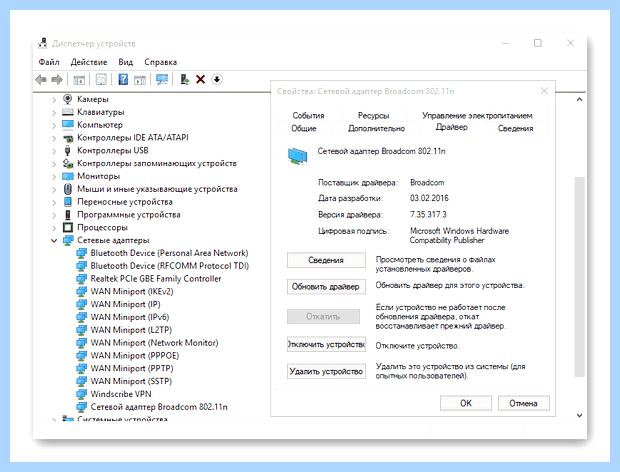Switch to the Управление электропитанием tab
This screenshot has width=620, height=472.
pyautogui.click(x=477, y=115)
